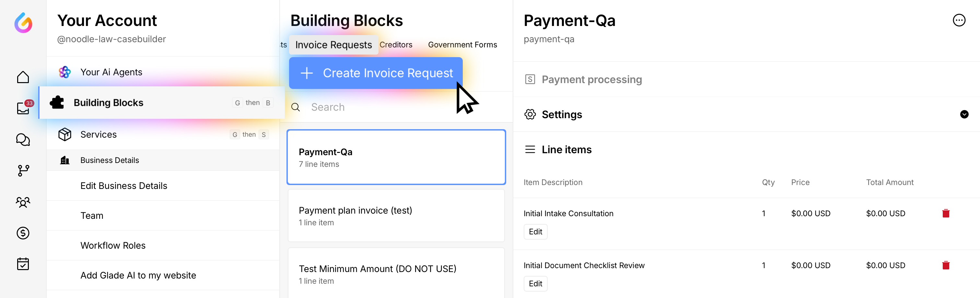Viewport: 980px width, 298px height.
Task: Open the Payment-Qa more options menu
Action: tap(958, 20)
